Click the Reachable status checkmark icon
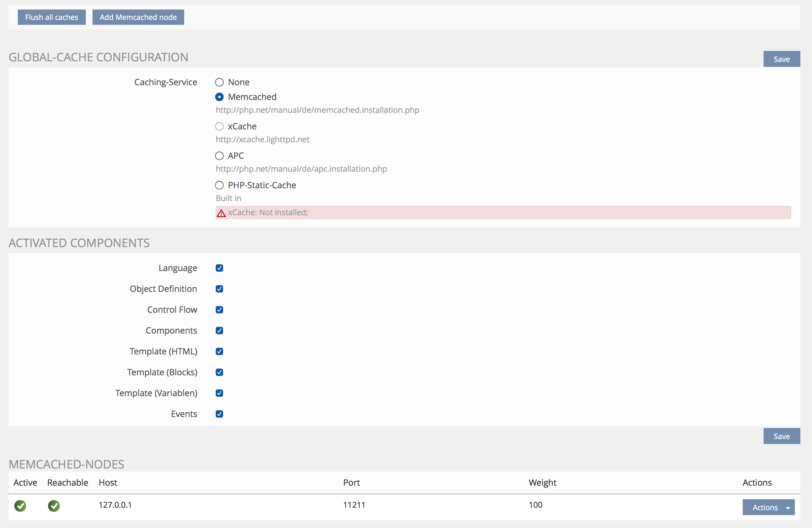The image size is (812, 528). coord(54,506)
